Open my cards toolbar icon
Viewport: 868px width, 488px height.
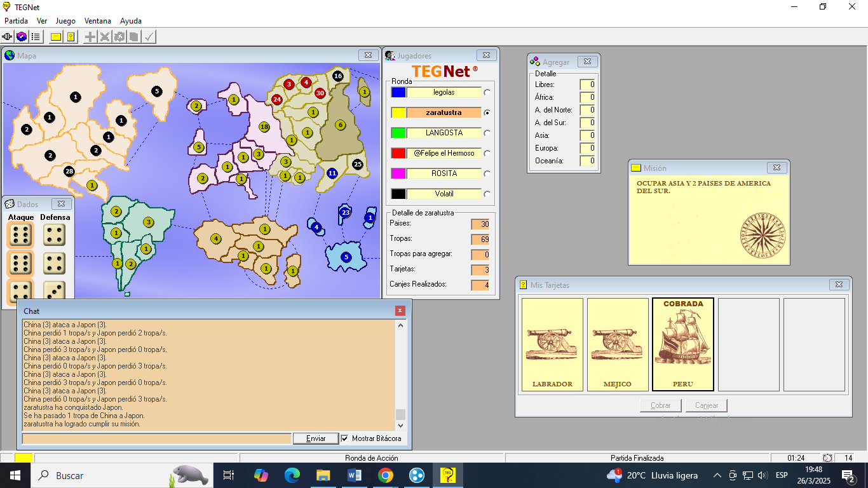(71, 37)
